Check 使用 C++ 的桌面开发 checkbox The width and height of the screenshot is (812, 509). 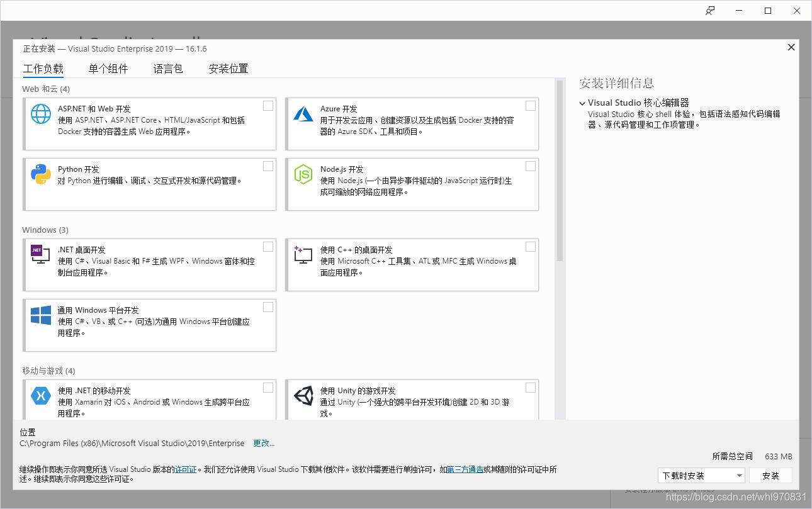point(531,247)
